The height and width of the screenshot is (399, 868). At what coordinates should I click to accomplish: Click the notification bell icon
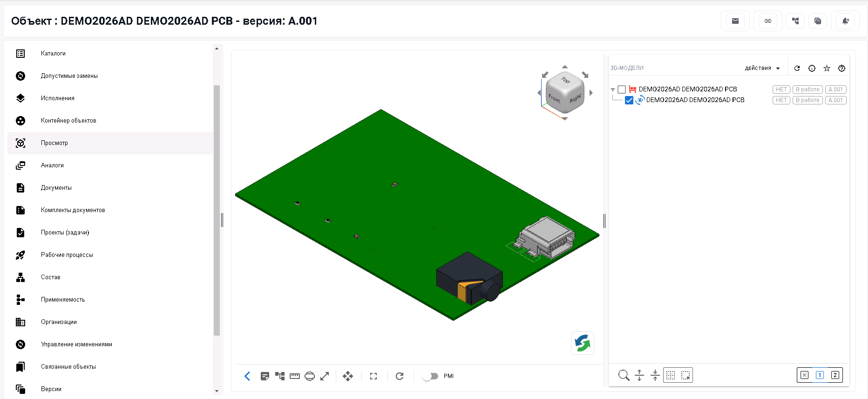(846, 21)
